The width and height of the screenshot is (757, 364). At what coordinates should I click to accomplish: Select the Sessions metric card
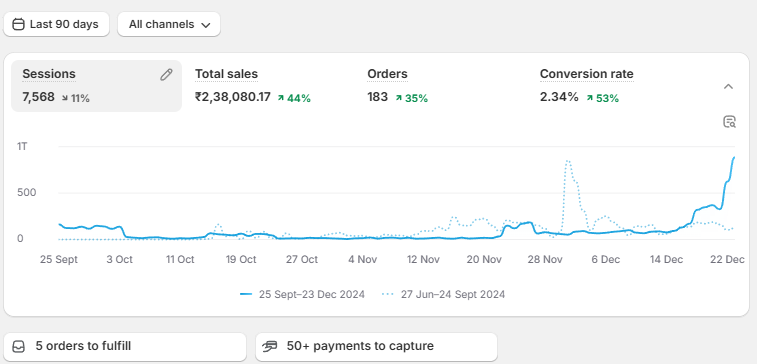tap(97, 86)
